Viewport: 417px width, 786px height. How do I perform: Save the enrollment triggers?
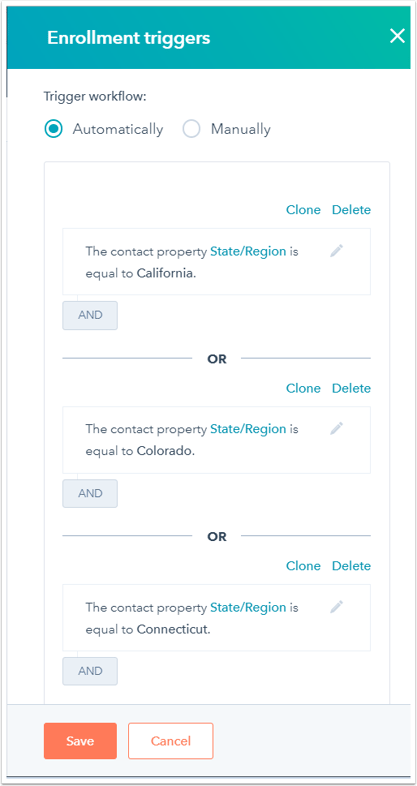80,741
